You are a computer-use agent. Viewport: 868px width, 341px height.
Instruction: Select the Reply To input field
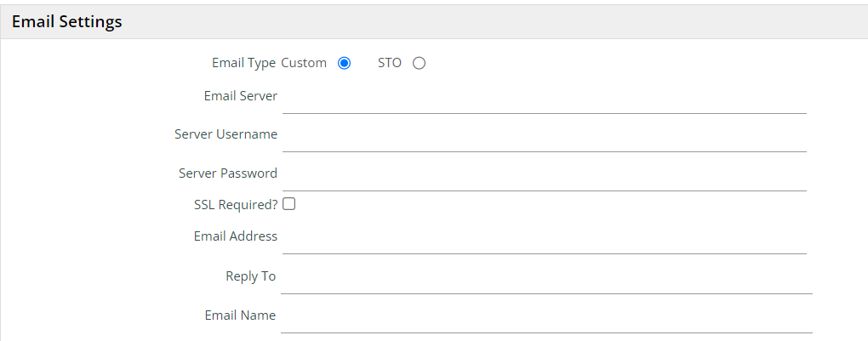pyautogui.click(x=546, y=279)
